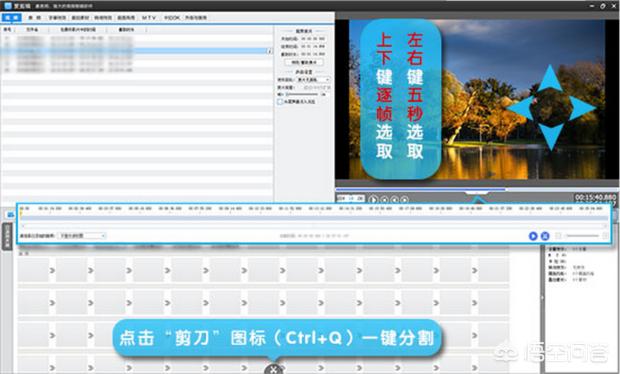Open the 转场特效 tab
The height and width of the screenshot is (374, 620).
(x=103, y=17)
